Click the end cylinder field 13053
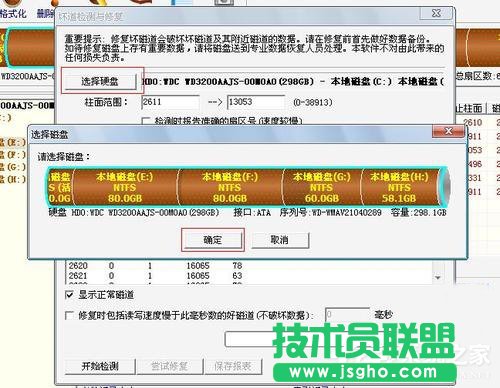Screen dimensions: 500x388 (x=256, y=102)
